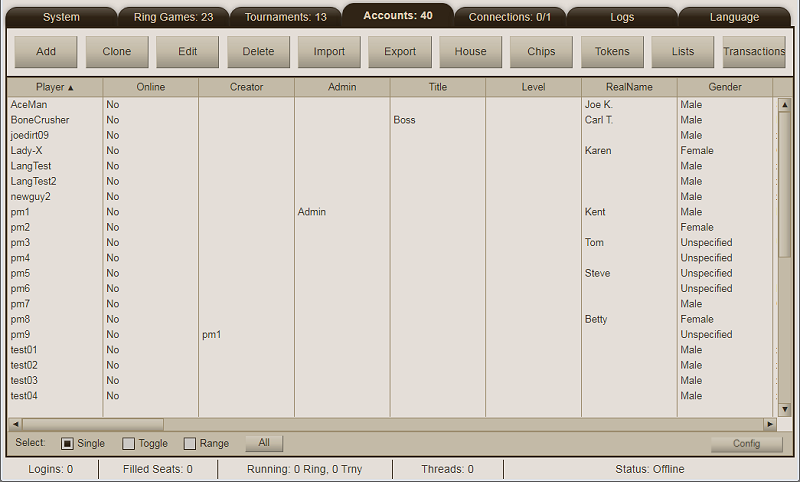This screenshot has height=482, width=800.
Task: Select the Single selection mode checkbox
Action: tap(68, 444)
